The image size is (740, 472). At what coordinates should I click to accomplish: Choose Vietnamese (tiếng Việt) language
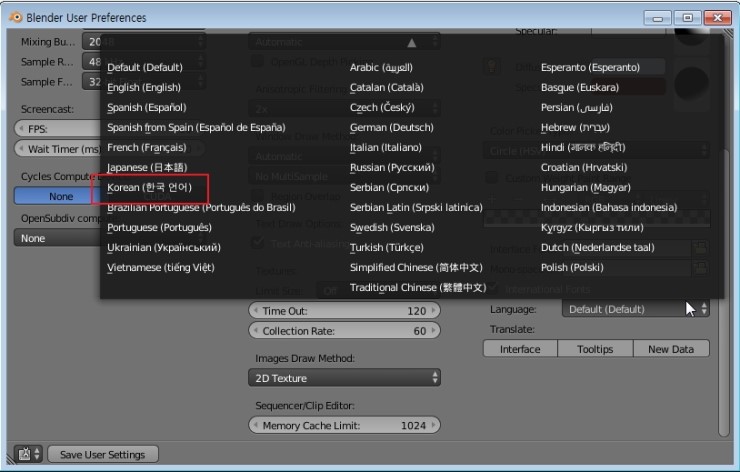point(160,268)
